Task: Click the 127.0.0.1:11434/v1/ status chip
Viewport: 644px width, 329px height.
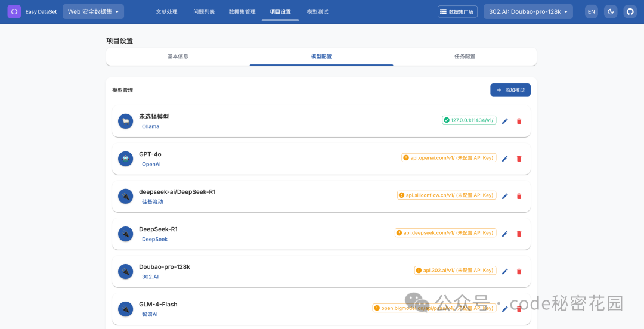Action: point(469,120)
